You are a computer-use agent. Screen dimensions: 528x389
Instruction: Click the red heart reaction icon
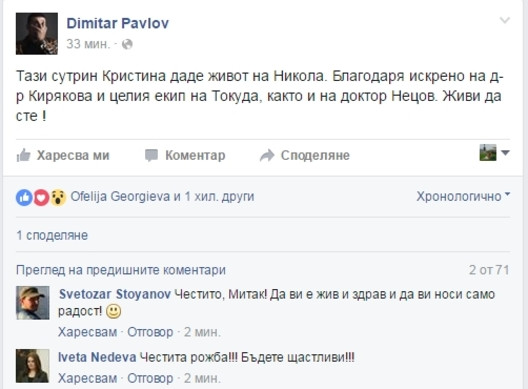41,197
